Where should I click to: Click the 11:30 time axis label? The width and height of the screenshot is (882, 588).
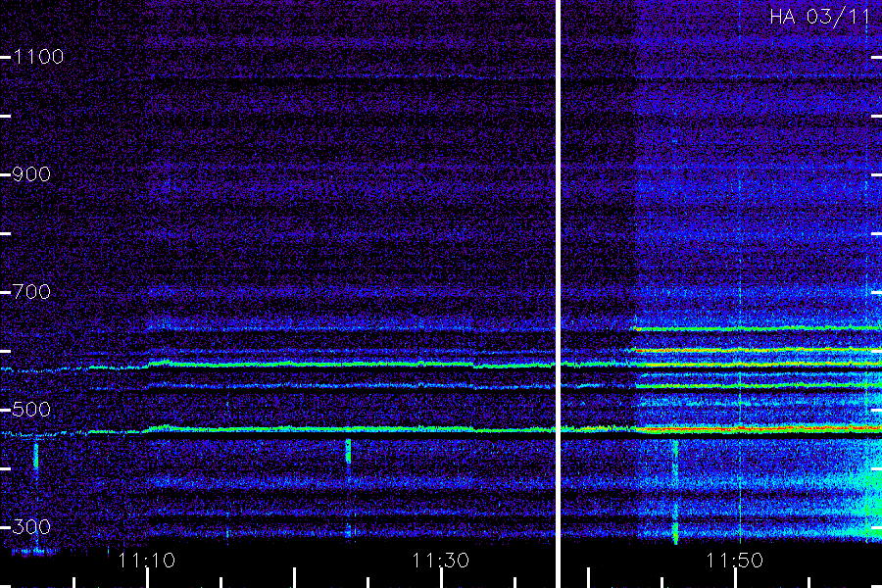[440, 561]
